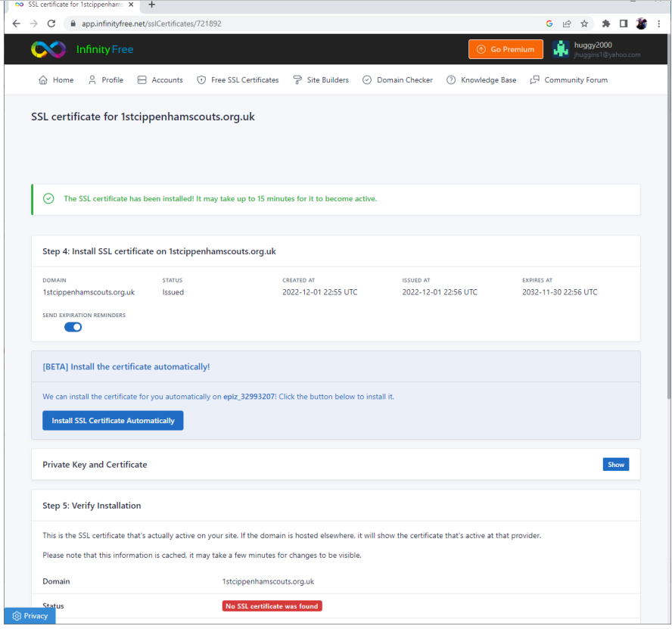672x629 pixels.
Task: Go back with browser back arrow
Action: (x=16, y=23)
